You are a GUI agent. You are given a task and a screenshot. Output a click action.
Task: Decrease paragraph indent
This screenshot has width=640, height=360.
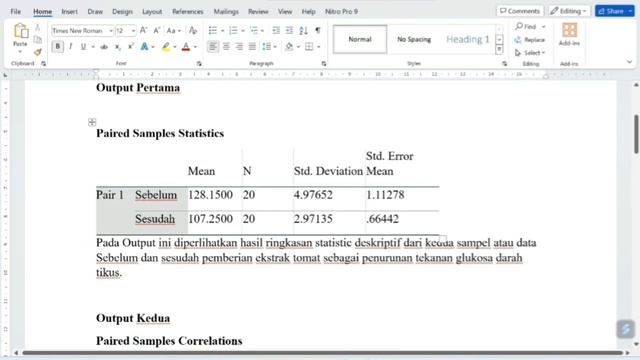click(x=276, y=31)
